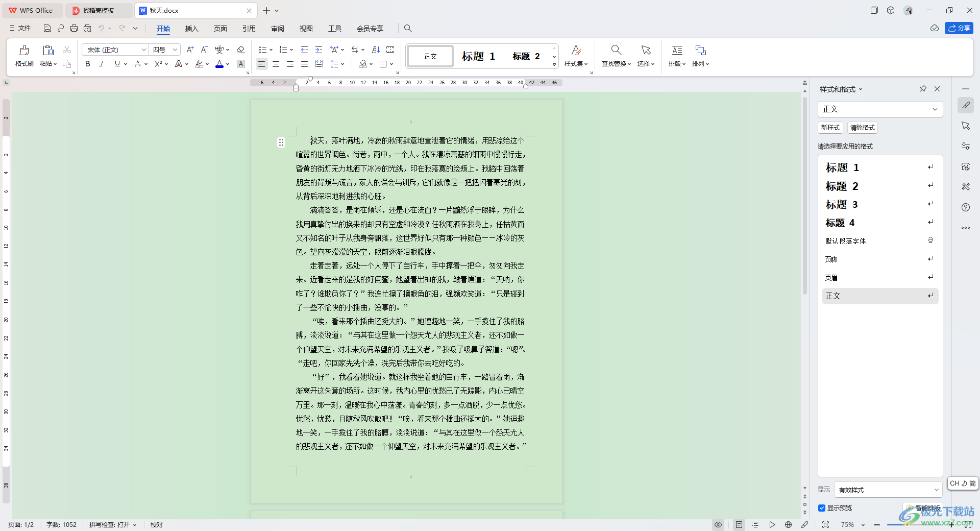The image size is (980, 531).
Task: Center align the paragraph
Action: click(276, 64)
